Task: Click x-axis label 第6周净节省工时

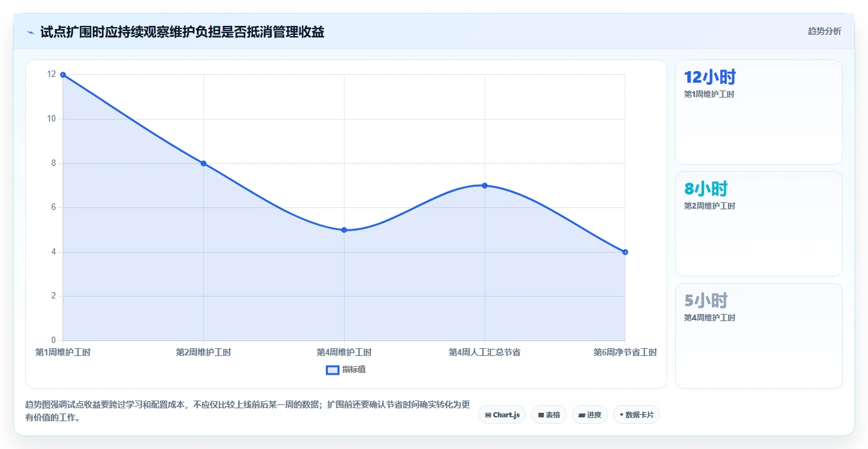Action: [x=625, y=352]
